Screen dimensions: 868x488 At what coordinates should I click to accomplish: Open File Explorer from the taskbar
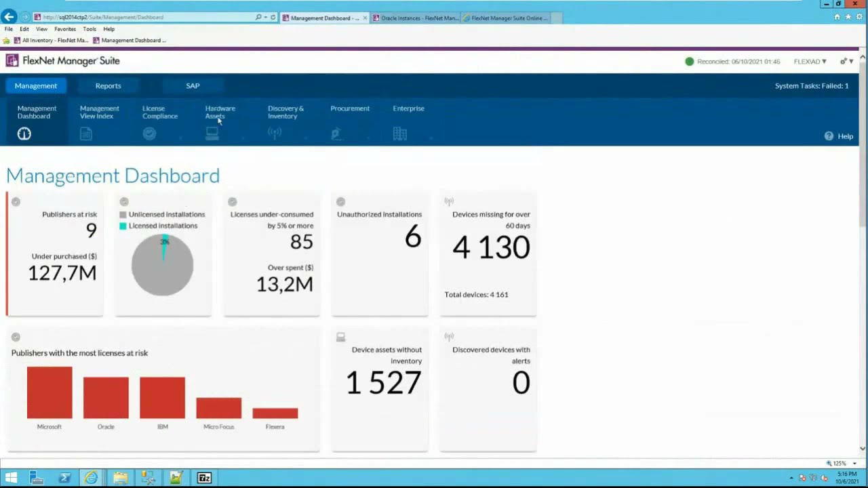pos(120,478)
